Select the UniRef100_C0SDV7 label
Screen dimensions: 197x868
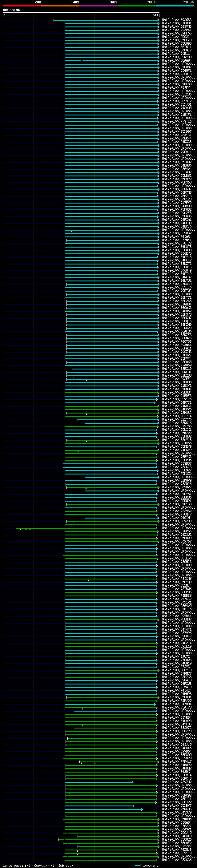(x=177, y=487)
